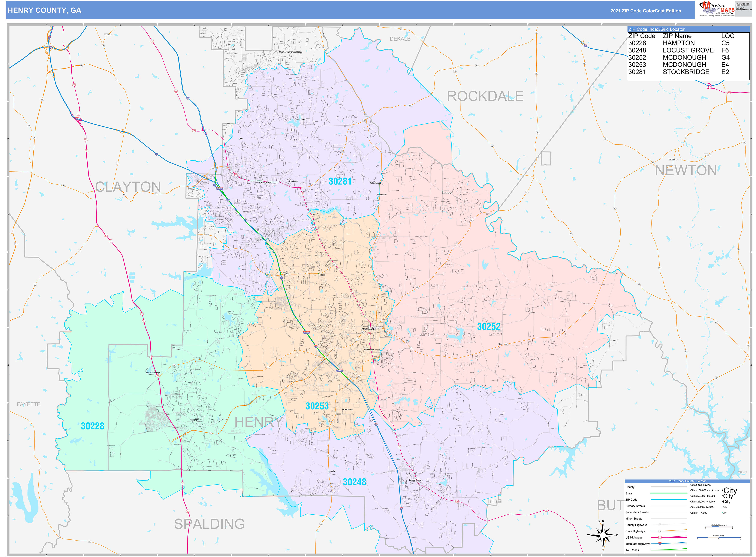Select index entry 30281 in ZIP table
Screen dimensions: 756x557
point(637,72)
